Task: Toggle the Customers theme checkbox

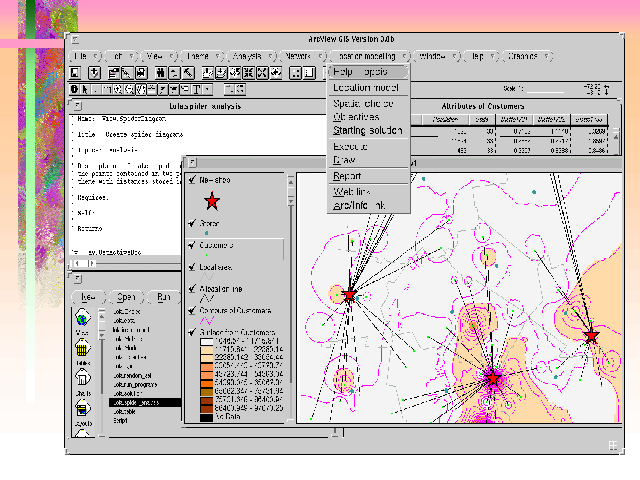Action: [x=192, y=245]
